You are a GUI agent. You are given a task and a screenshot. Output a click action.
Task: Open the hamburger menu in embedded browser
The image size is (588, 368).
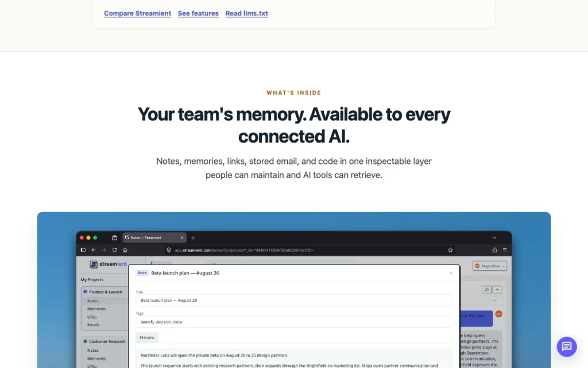(505, 250)
